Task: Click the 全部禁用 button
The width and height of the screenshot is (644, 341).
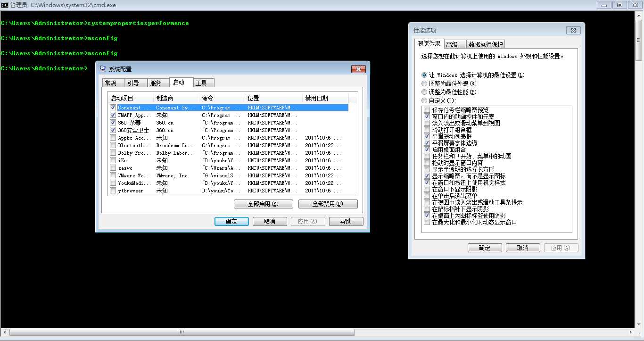Action: click(328, 204)
